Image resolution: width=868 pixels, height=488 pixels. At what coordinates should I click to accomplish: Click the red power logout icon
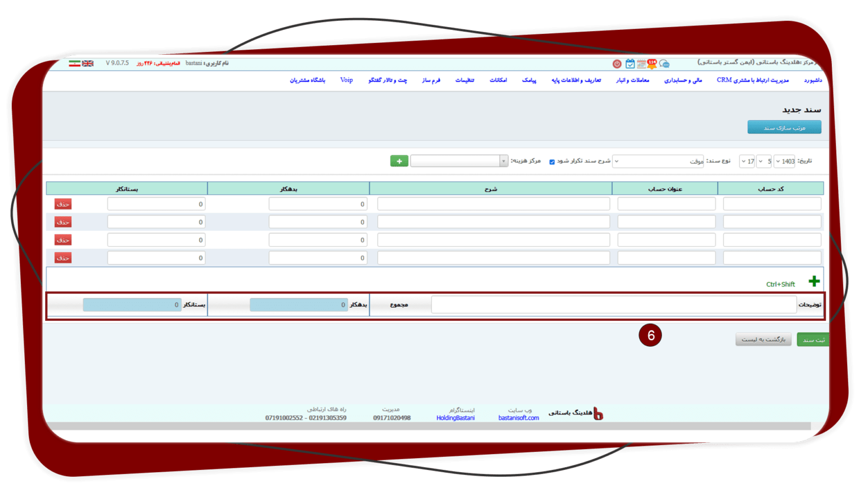617,64
